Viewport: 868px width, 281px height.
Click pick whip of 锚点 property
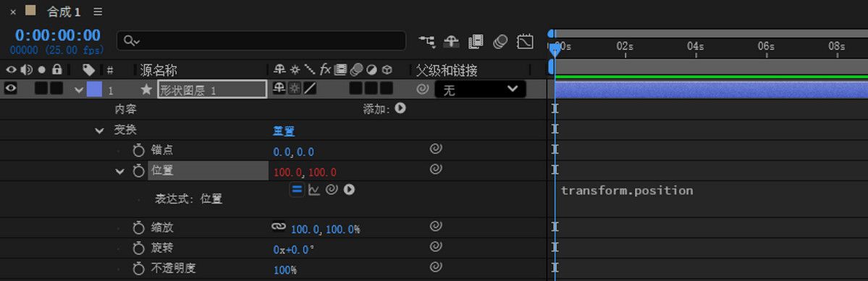[436, 148]
